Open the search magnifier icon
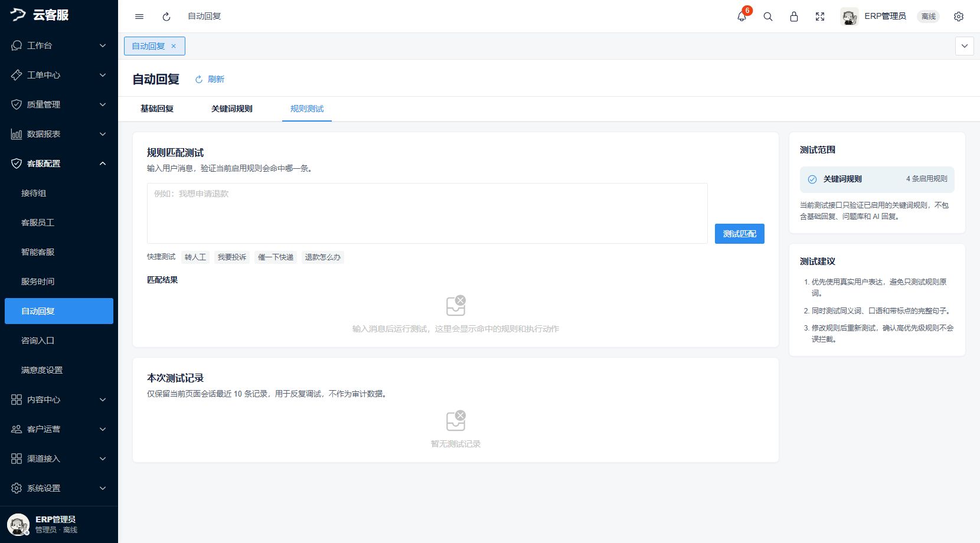980x543 pixels. pos(768,17)
